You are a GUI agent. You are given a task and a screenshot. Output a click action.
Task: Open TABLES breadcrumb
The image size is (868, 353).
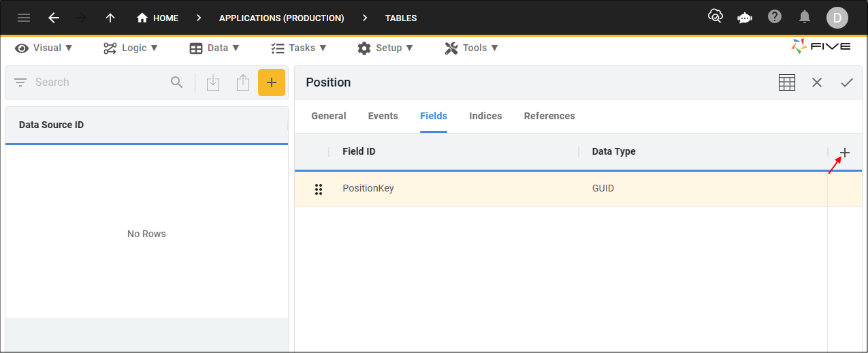pos(401,18)
